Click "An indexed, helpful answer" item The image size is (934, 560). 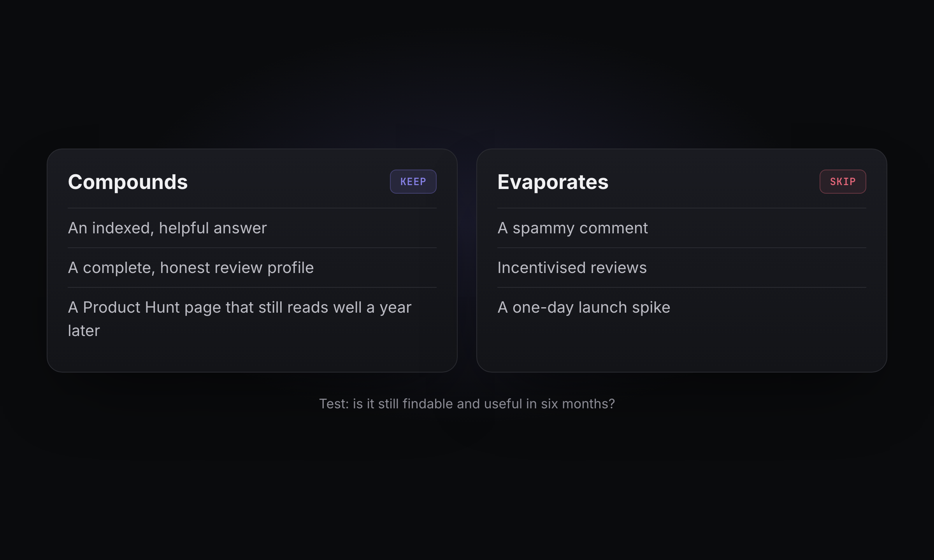click(x=252, y=228)
